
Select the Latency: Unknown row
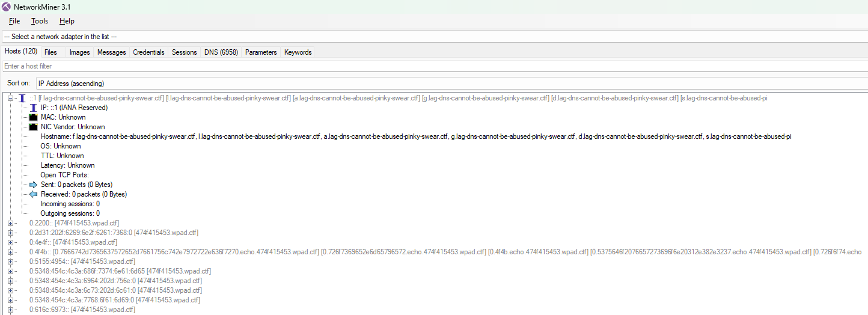[x=67, y=165]
